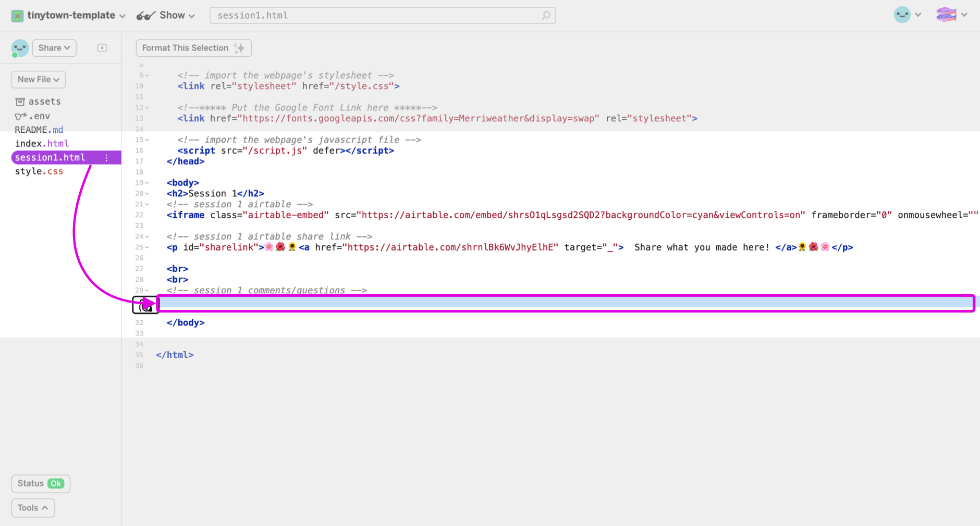Open session1.html file options menu

click(107, 157)
